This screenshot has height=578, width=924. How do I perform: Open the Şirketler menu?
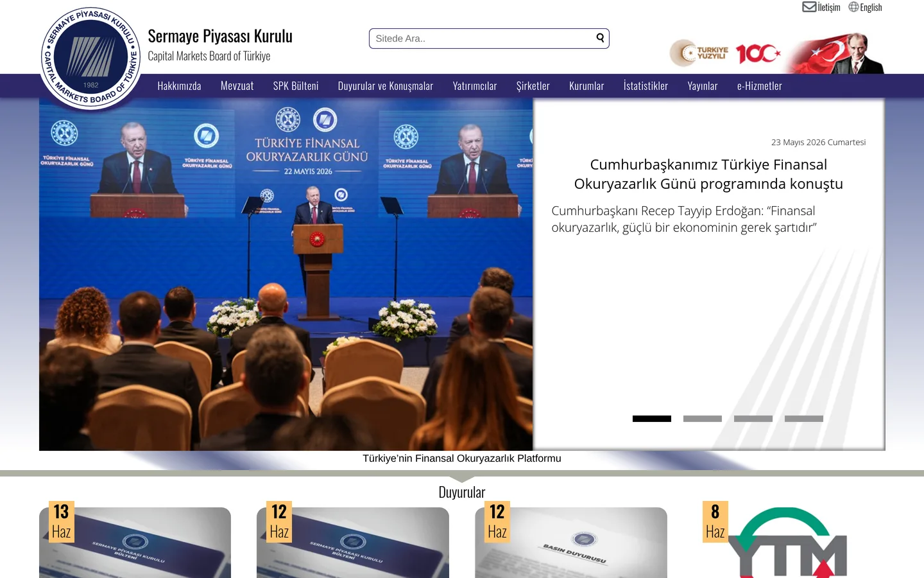tap(533, 86)
